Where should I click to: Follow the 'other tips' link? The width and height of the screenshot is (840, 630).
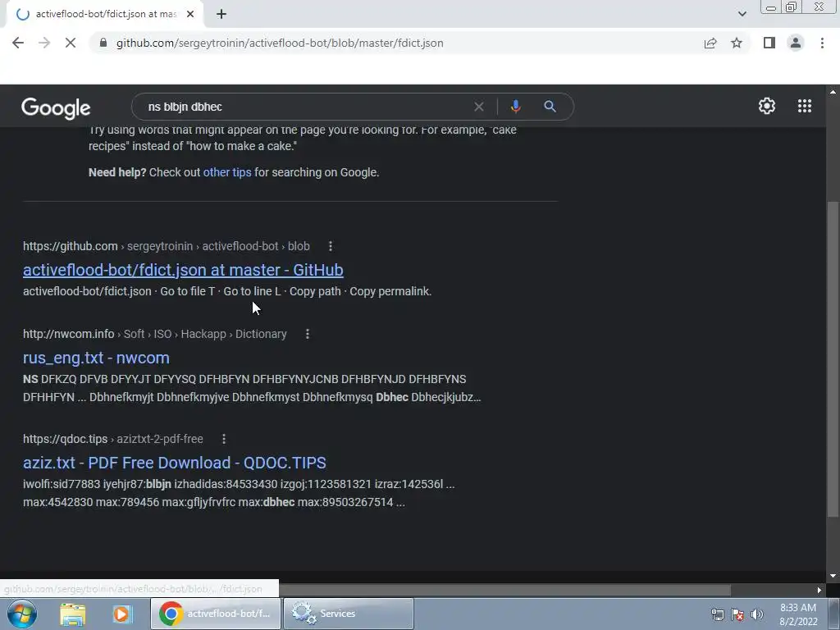tap(227, 172)
